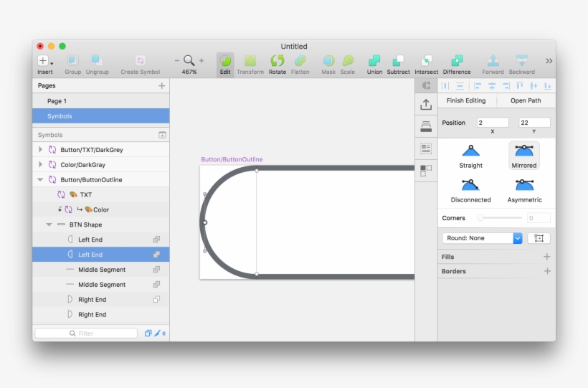Select the Scale tool
The width and height of the screenshot is (588, 388).
348,61
